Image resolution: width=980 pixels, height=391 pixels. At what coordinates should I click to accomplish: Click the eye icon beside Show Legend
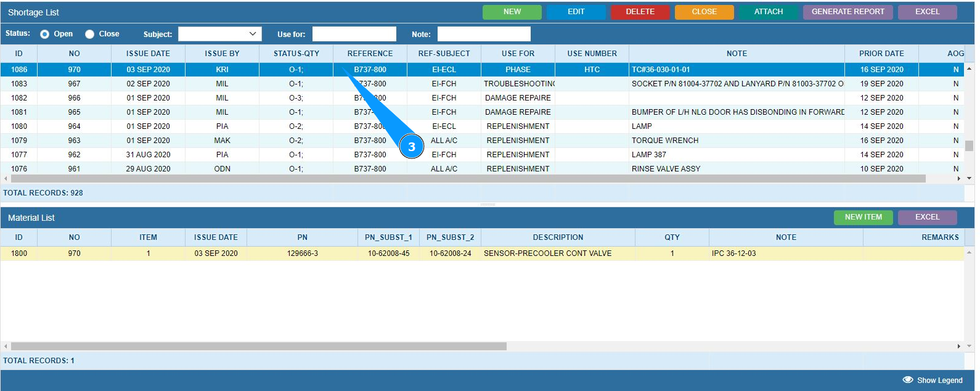907,380
